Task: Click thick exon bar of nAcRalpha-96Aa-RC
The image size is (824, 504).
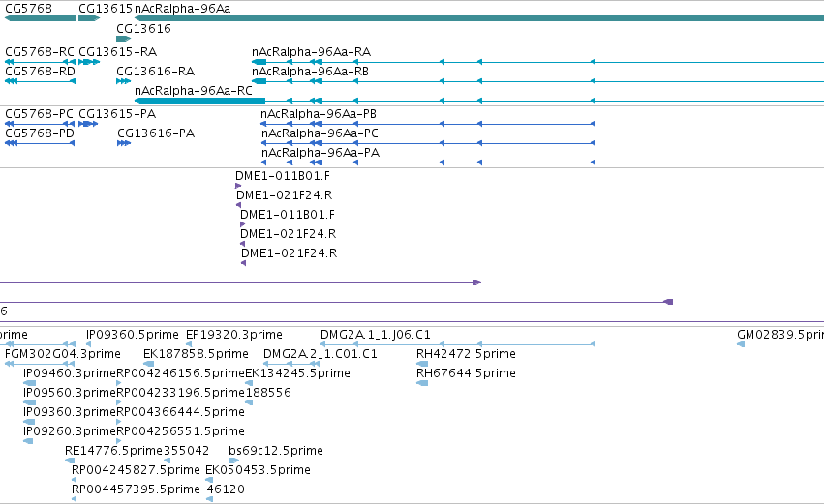Action: pos(200,101)
